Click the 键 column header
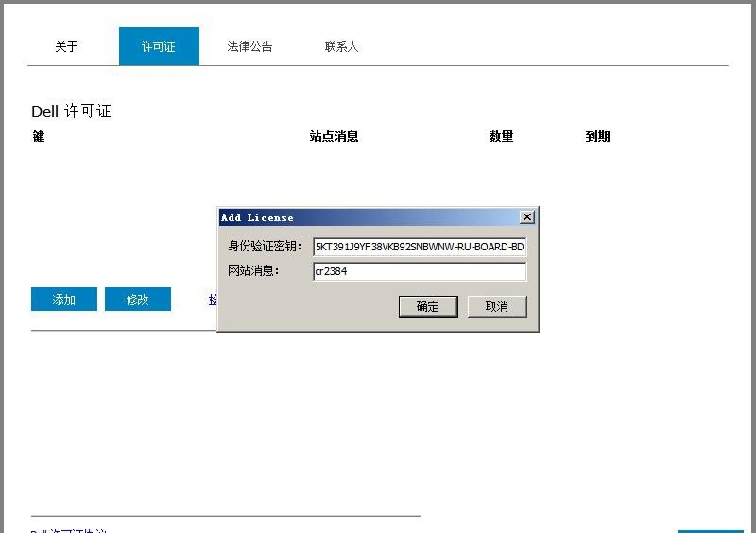This screenshot has height=533, width=756. (x=39, y=136)
